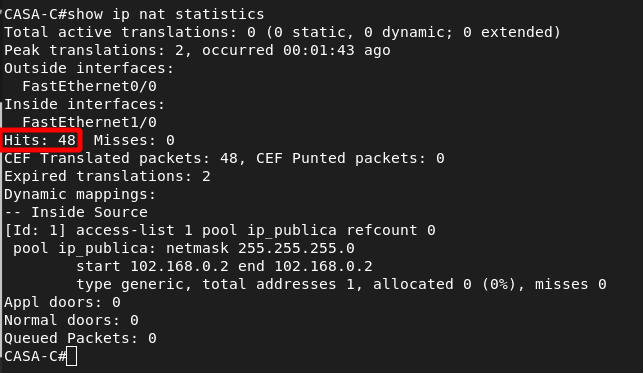Click the CEF Translated packets: 48 text
Image resolution: width=643 pixels, height=373 pixels.
[121, 158]
